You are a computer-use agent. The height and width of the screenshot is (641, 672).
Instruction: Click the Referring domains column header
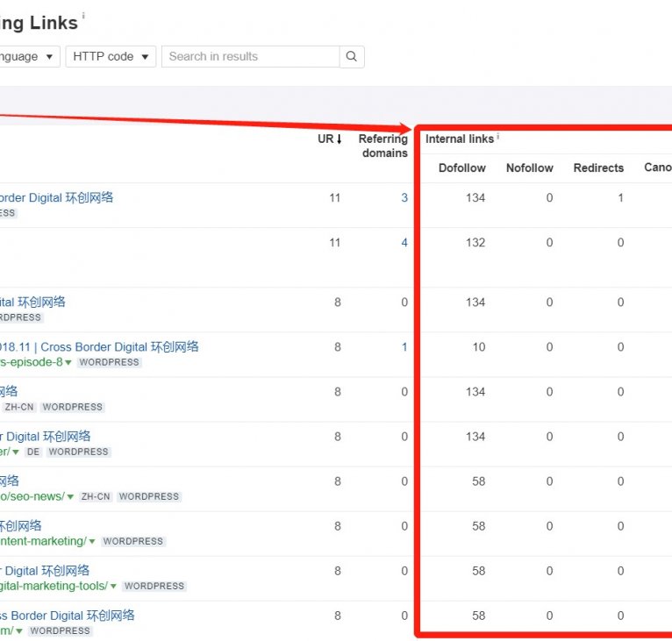pos(383,146)
